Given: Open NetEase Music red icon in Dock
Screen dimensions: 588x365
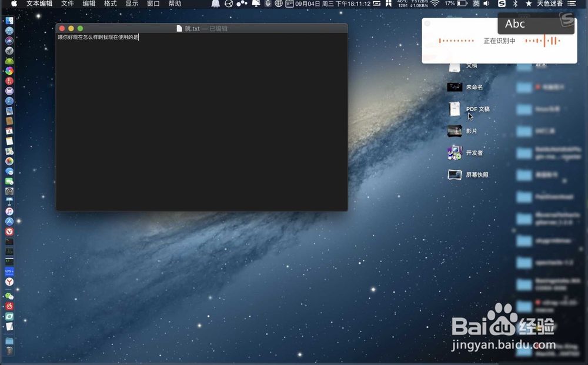Looking at the screenshot, I should pyautogui.click(x=9, y=306).
